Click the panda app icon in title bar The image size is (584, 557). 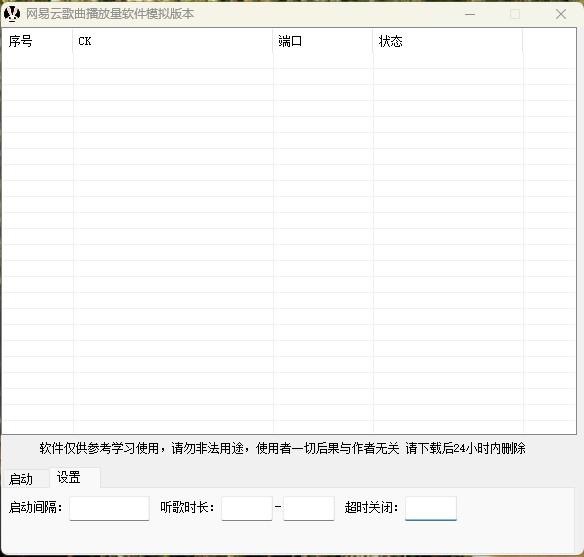coord(12,14)
